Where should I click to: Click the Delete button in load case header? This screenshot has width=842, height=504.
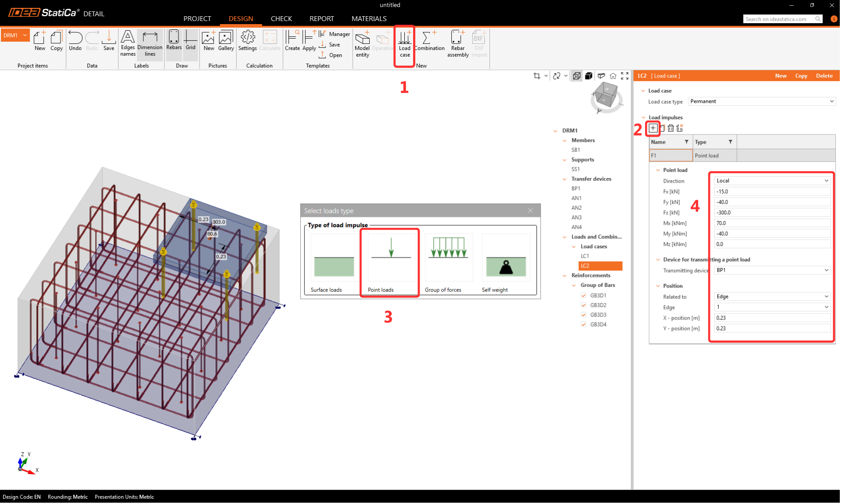coord(824,76)
